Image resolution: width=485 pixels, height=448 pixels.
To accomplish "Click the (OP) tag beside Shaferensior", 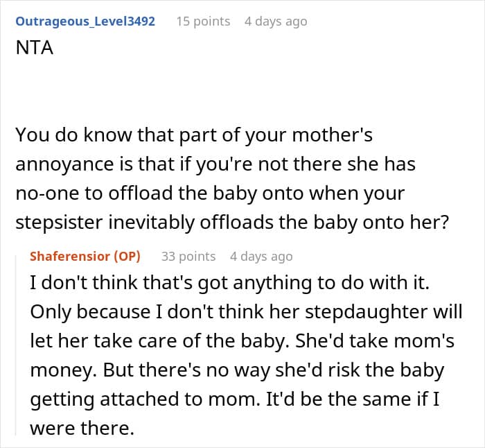I will [x=127, y=257].
